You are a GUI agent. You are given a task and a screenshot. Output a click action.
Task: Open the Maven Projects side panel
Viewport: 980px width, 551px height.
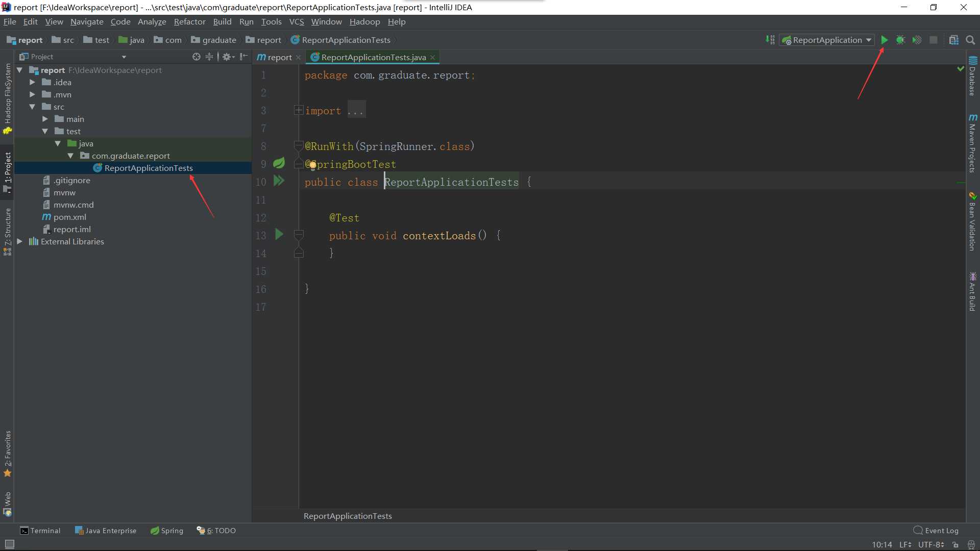[x=973, y=143]
